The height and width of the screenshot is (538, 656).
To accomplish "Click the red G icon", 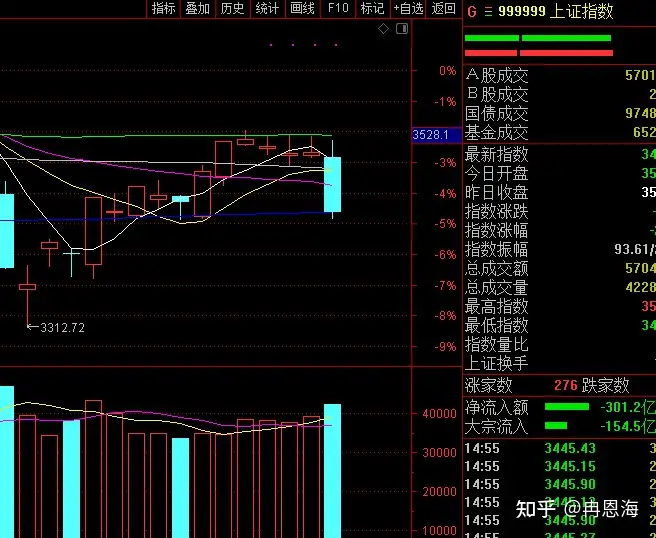I will tap(472, 11).
